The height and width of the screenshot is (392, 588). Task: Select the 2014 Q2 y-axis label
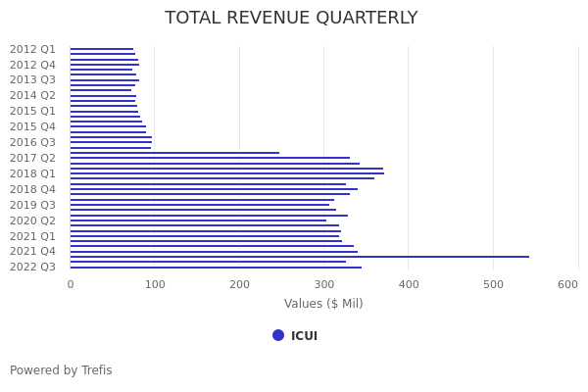click(32, 95)
